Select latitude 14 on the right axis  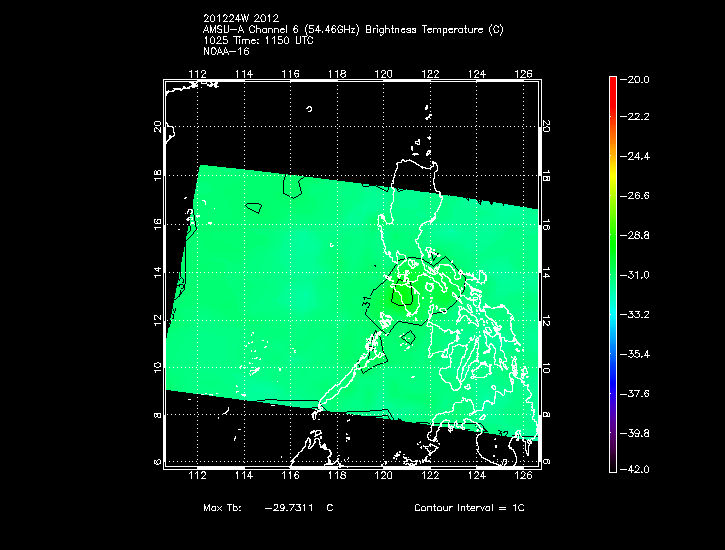tap(546, 272)
